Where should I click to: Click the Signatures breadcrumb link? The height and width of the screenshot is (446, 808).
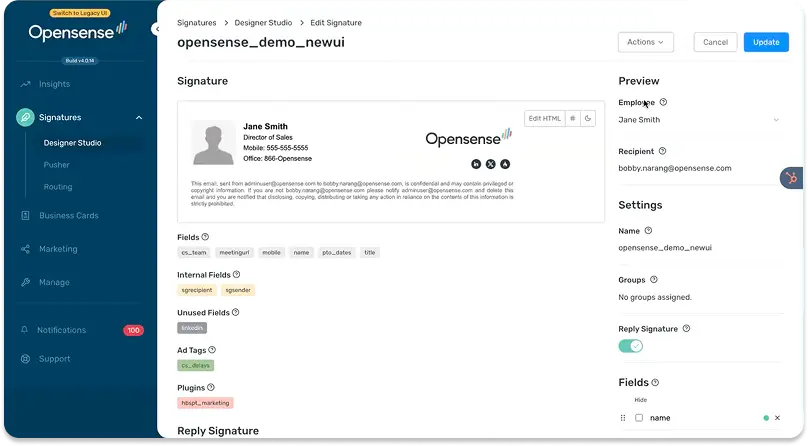tap(196, 23)
